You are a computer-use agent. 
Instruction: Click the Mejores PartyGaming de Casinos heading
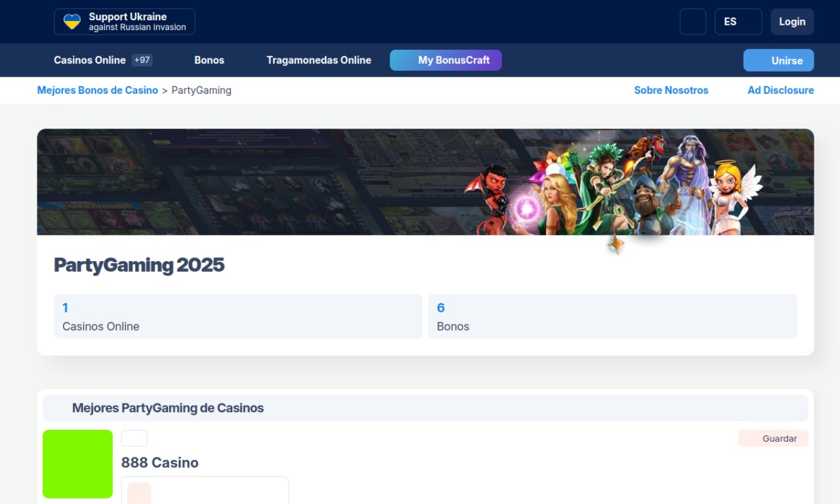tap(168, 408)
